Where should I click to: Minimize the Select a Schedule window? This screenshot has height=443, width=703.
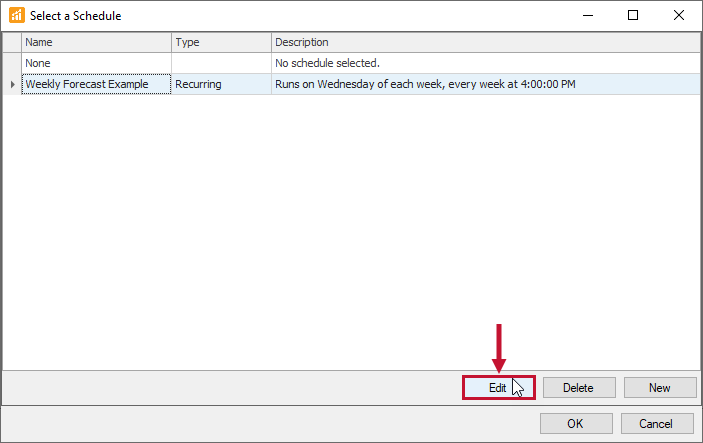click(x=588, y=15)
